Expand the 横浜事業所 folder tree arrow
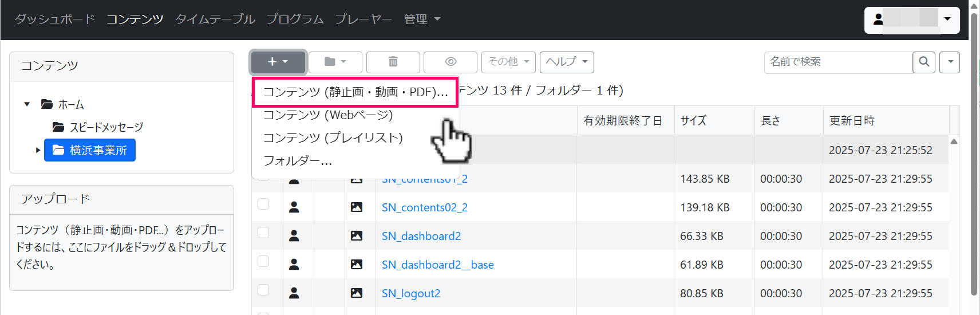Screen dimensions: 980x315 (38, 151)
